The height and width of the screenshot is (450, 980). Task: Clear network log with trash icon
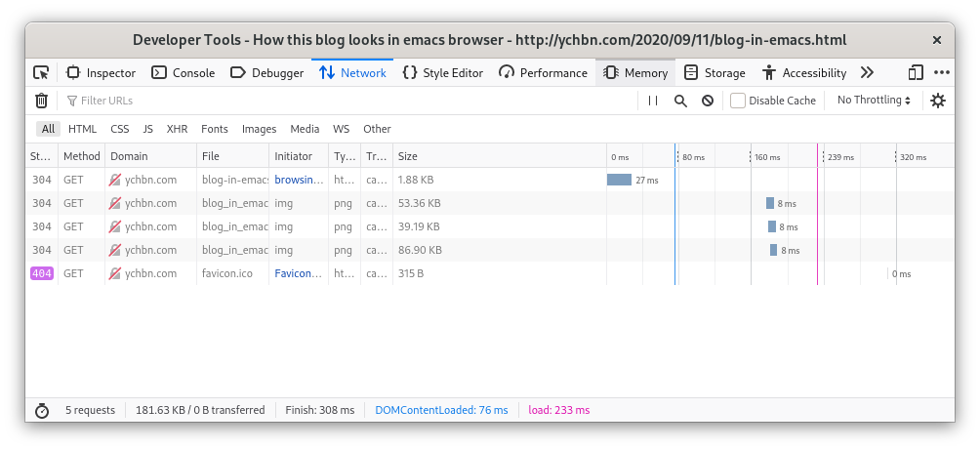[x=41, y=101]
